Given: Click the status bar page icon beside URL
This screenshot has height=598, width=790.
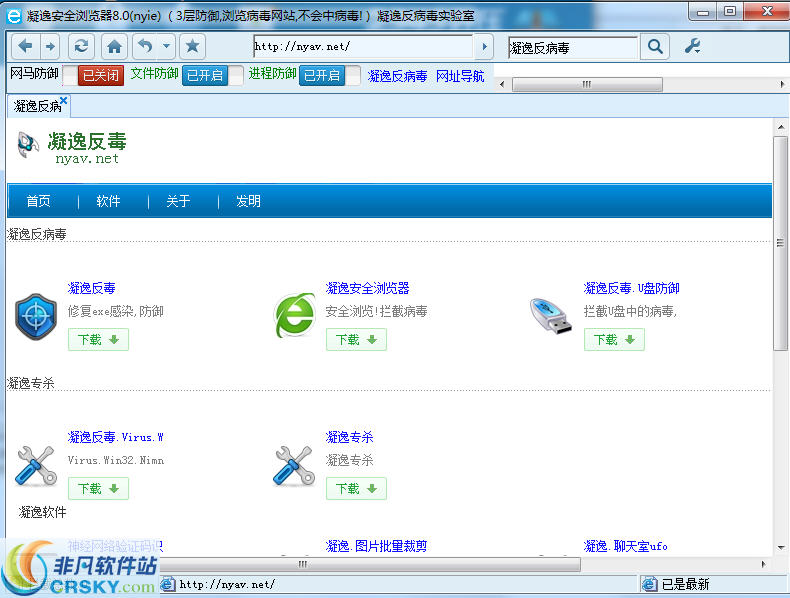Looking at the screenshot, I should [x=168, y=584].
